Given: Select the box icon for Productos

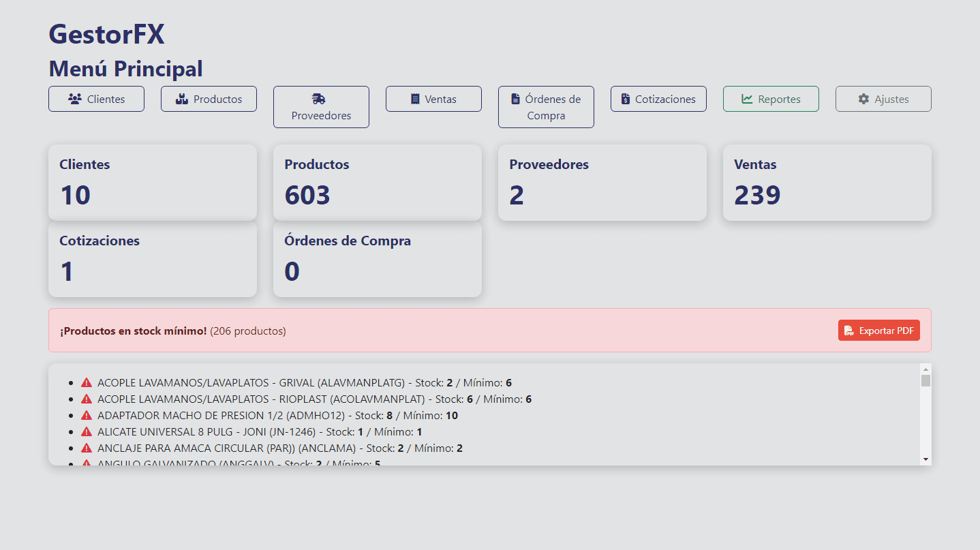Looking at the screenshot, I should 182,99.
